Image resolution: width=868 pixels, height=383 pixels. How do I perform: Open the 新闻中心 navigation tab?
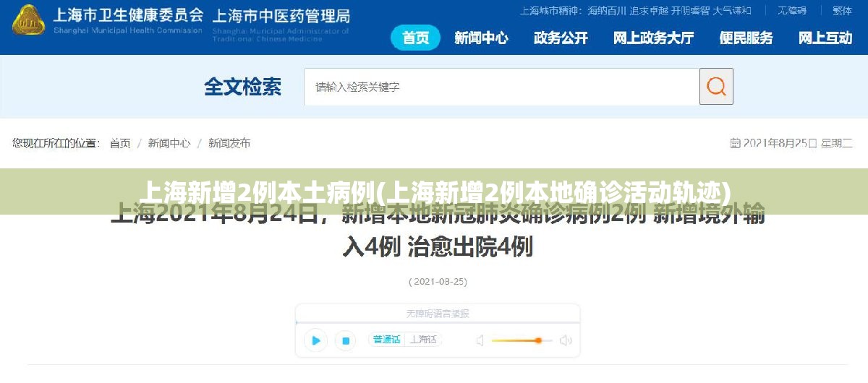pyautogui.click(x=481, y=38)
